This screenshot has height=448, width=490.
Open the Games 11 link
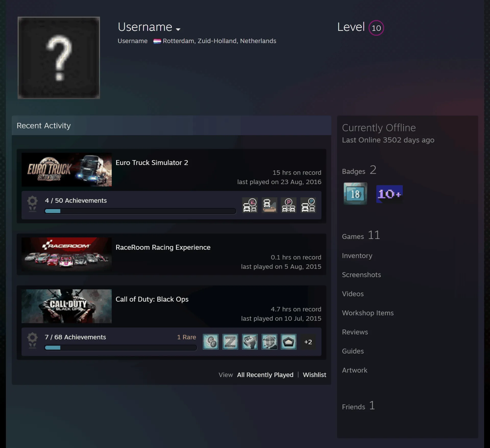pos(361,235)
